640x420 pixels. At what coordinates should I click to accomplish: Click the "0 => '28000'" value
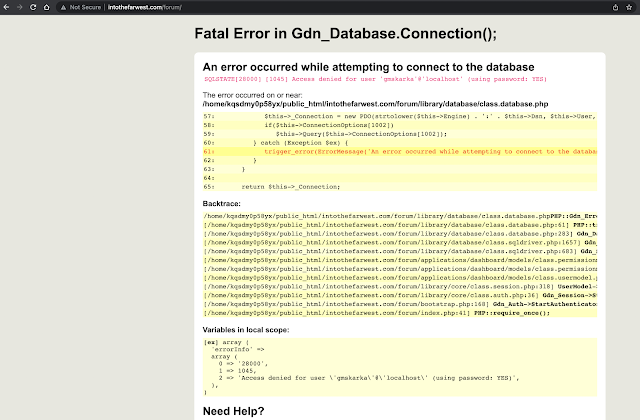click(x=243, y=364)
